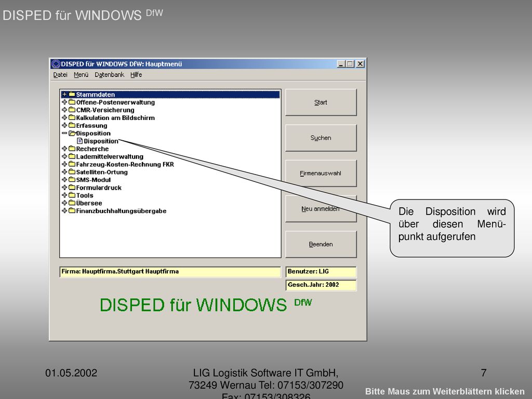Screen dimensions: 532x399
Task: Expand the Tools node
Action: pyautogui.click(x=64, y=195)
